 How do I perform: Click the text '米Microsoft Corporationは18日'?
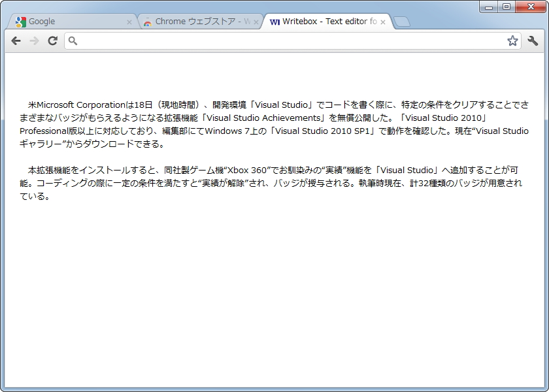pyautogui.click(x=90, y=105)
